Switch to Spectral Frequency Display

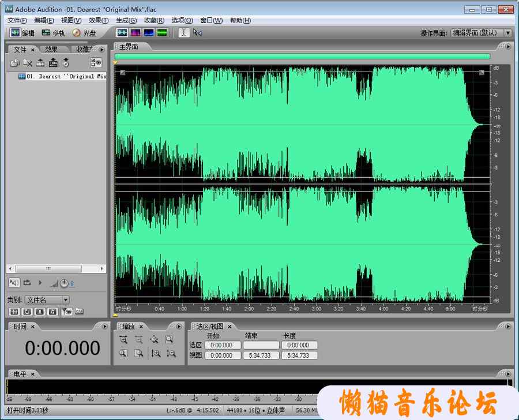(x=136, y=32)
